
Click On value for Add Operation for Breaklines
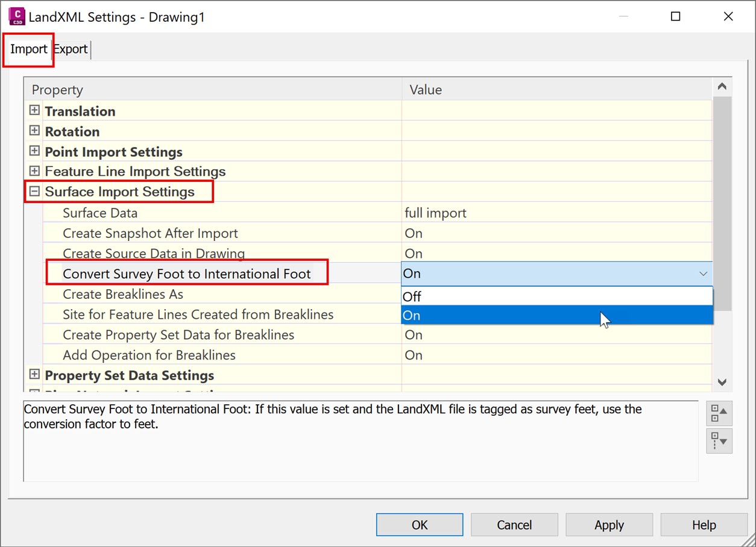[414, 355]
